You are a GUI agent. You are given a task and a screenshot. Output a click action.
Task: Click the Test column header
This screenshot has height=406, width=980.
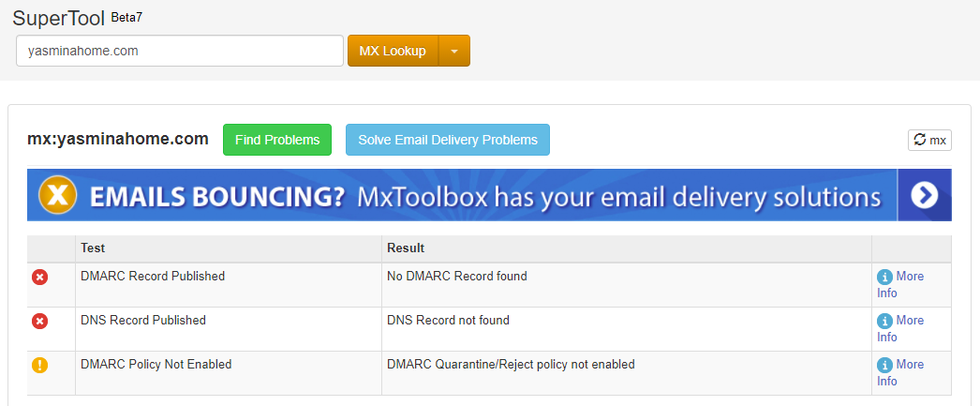pos(93,248)
